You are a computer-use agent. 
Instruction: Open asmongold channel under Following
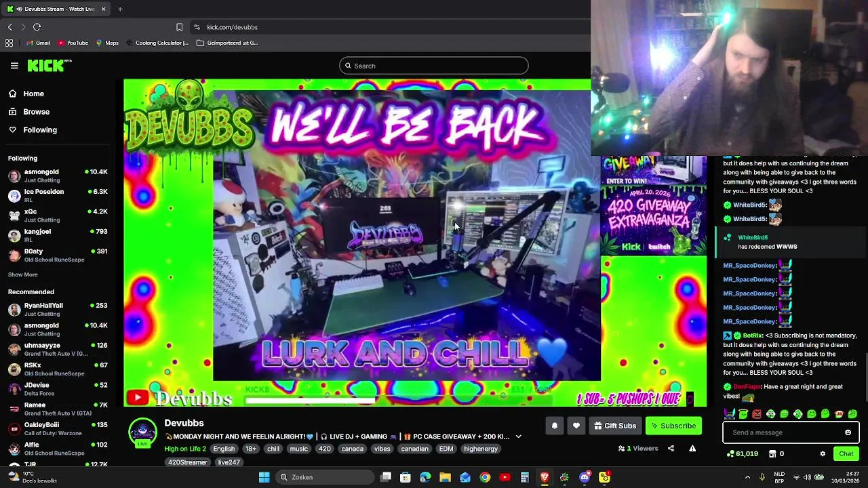click(x=58, y=176)
